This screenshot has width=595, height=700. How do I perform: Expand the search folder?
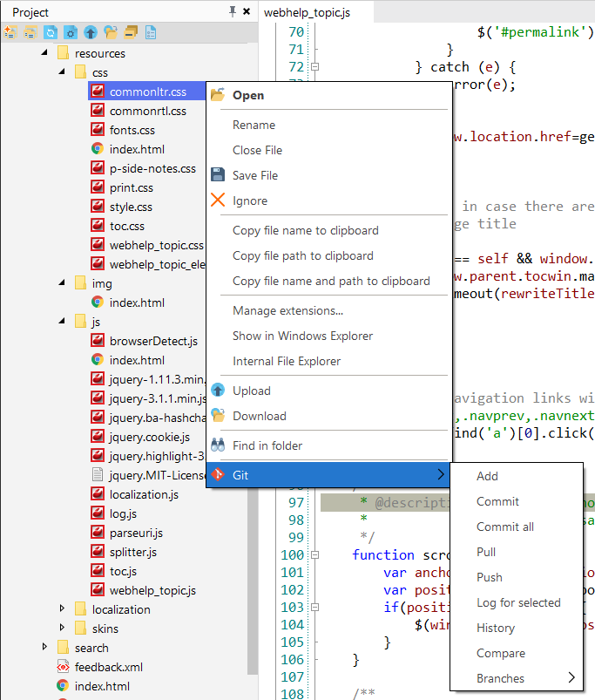pyautogui.click(x=44, y=647)
